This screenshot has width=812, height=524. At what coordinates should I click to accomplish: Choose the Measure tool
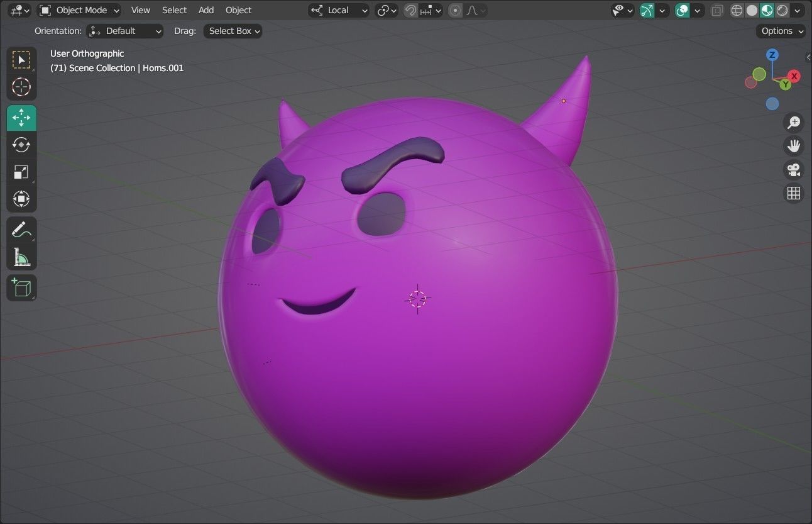pyautogui.click(x=21, y=257)
